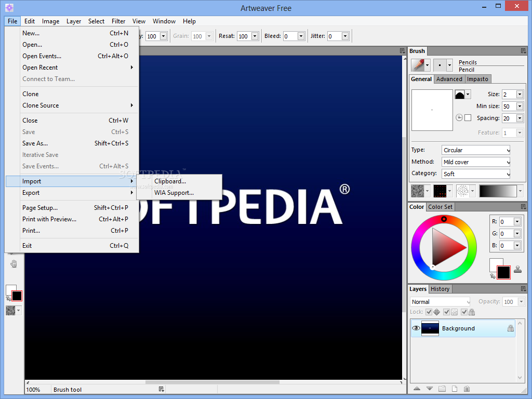Viewport: 532px width, 399px height.
Task: Click the red dots pattern swatch in Brush panel
Action: coord(440,191)
